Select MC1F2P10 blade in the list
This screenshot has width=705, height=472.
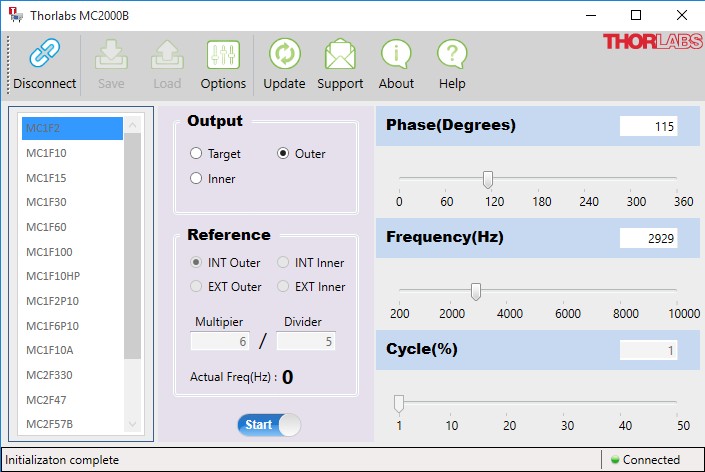click(72, 301)
